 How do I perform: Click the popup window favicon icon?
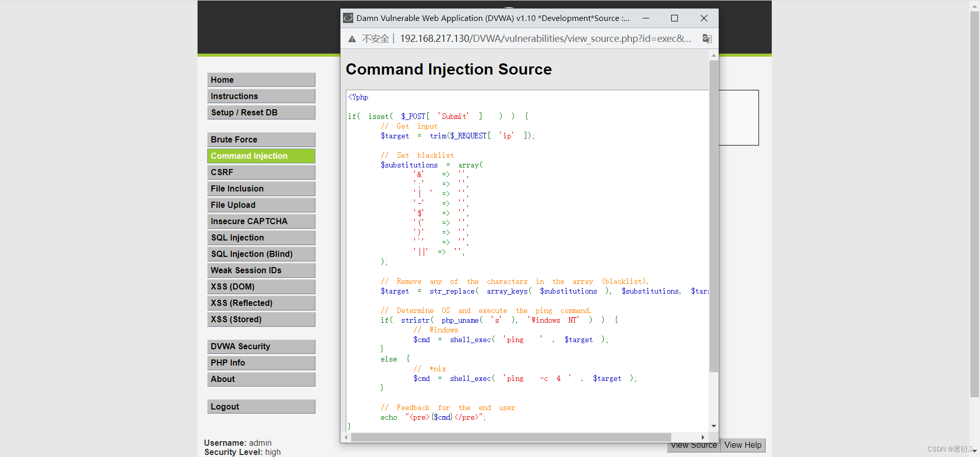348,18
